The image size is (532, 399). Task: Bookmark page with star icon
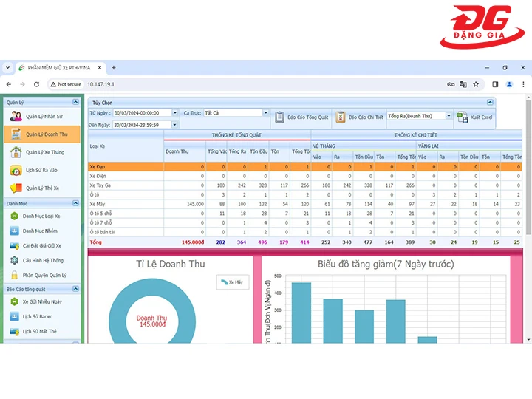(x=476, y=84)
